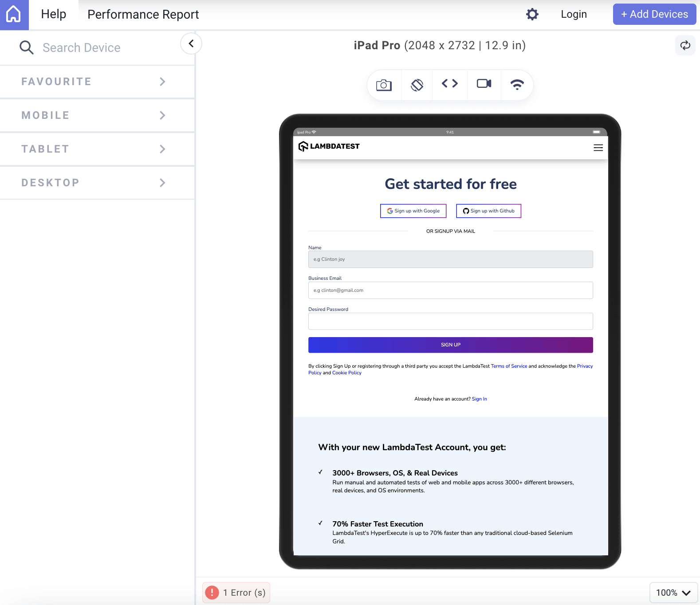Click the iPad Pro device title

tap(440, 45)
